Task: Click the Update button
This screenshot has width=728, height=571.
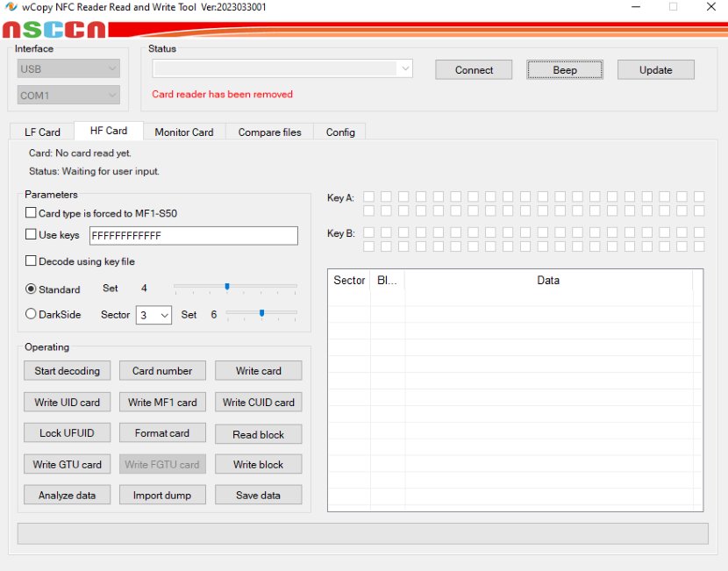Action: [x=655, y=70]
